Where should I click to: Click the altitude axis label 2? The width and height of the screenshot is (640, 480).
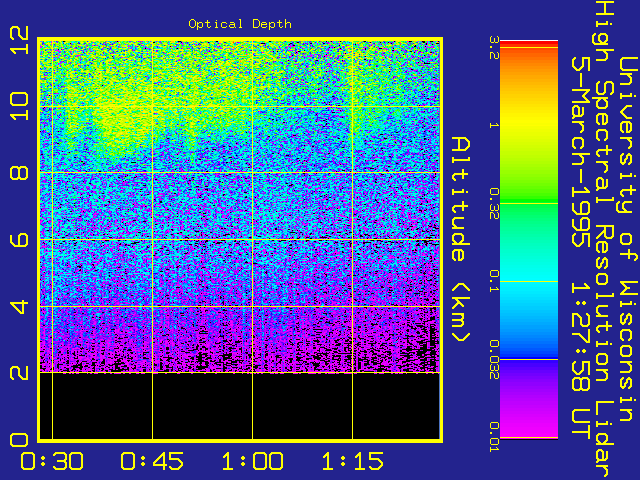click(19, 372)
